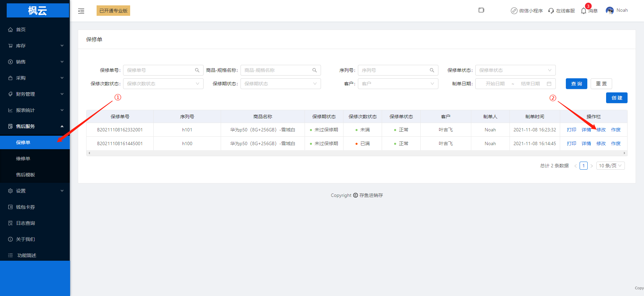Click the 查询 button
The image size is (644, 296).
576,84
